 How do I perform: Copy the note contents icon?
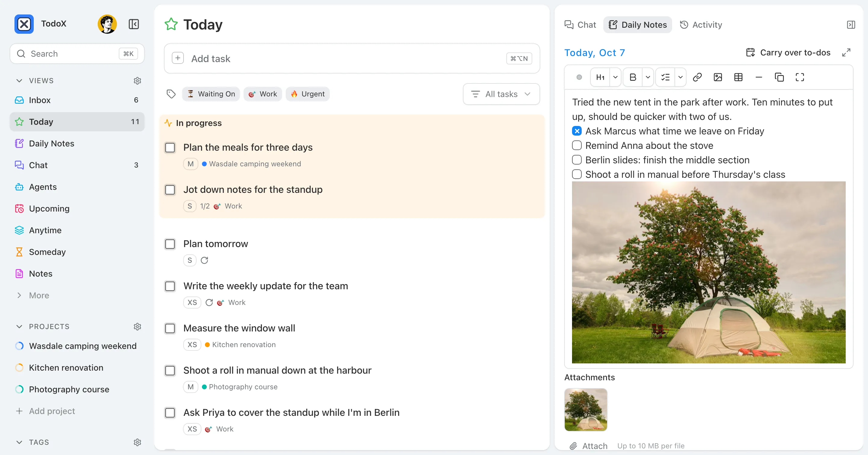[779, 77]
